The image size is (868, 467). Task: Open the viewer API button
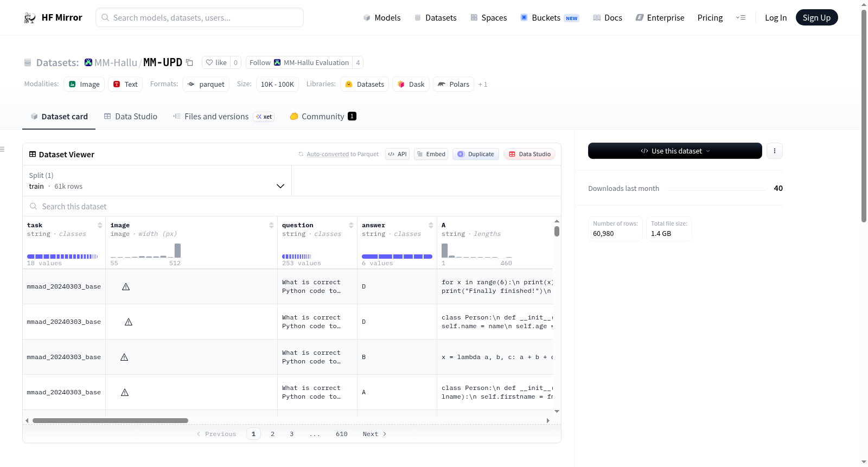tap(397, 154)
